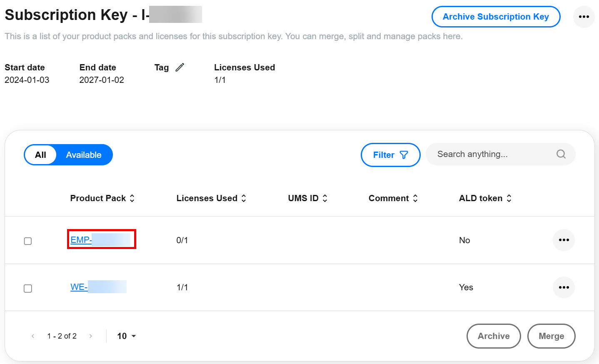This screenshot has width=599, height=364.
Task: Click the pencil icon to edit Tag
Action: [x=180, y=67]
